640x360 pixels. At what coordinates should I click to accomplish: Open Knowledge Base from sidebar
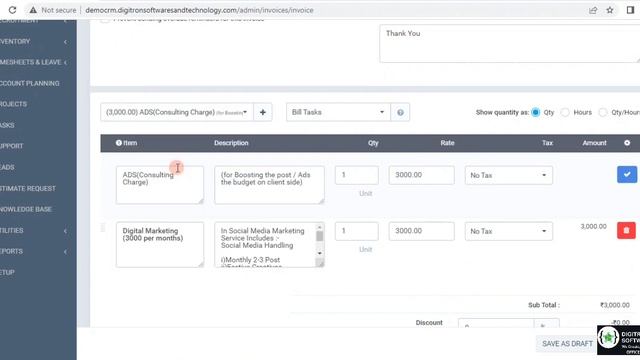26,209
